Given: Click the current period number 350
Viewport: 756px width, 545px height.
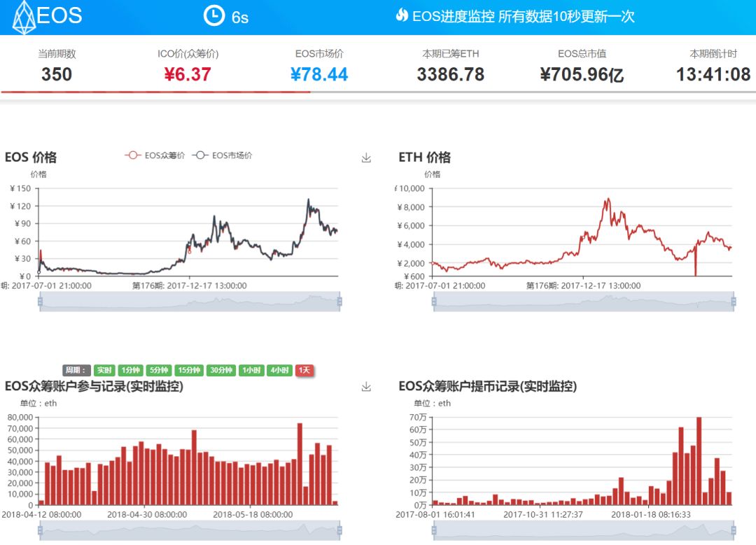Looking at the screenshot, I should pyautogui.click(x=57, y=74).
